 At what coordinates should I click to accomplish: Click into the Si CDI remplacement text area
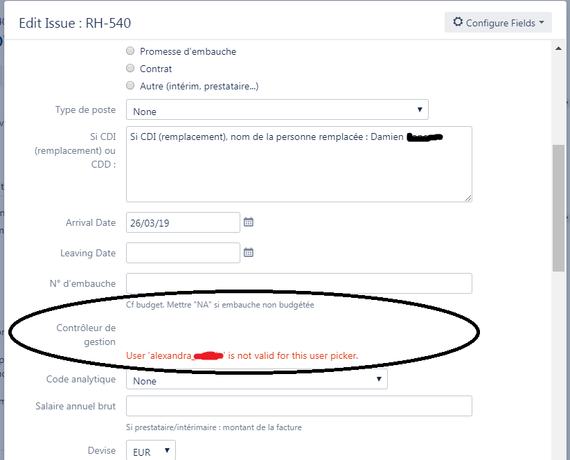tap(299, 164)
